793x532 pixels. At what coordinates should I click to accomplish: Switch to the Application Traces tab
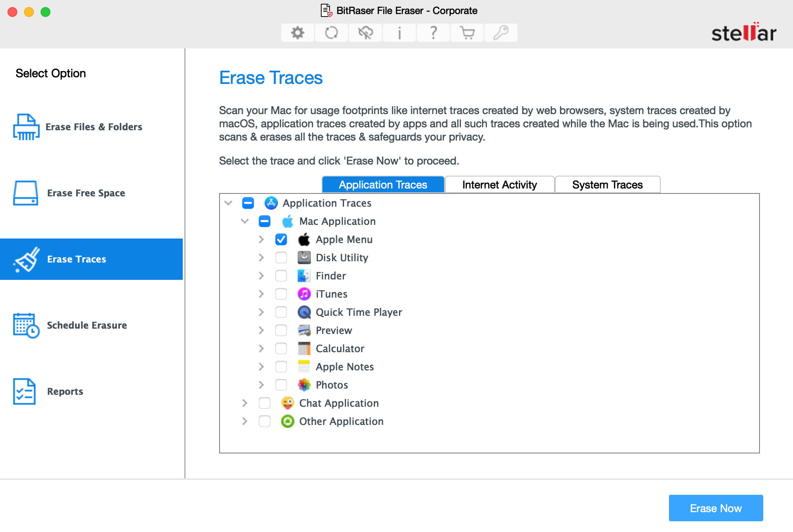[383, 185]
